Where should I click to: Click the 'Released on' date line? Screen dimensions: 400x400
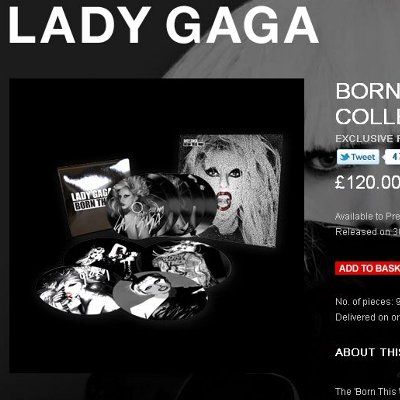pyautogui.click(x=368, y=232)
